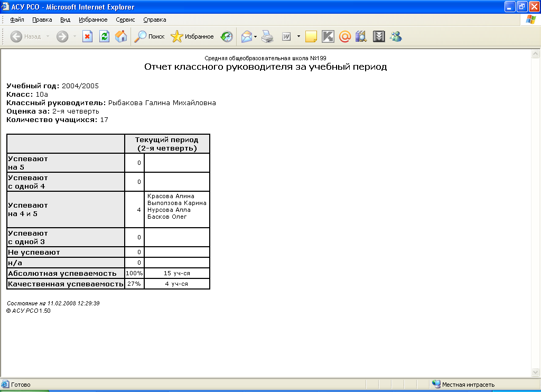Refresh the page with green arrows icon
Image resolution: width=541 pixels, height=392 pixels.
point(104,36)
